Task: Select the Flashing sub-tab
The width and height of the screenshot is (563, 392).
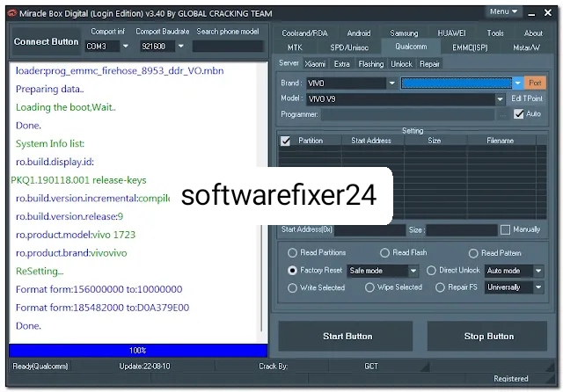Action: tap(371, 64)
